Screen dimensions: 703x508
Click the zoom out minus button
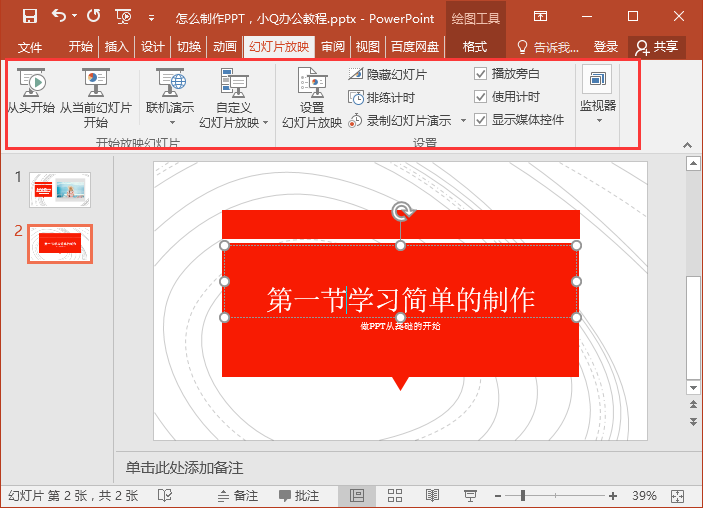point(498,496)
